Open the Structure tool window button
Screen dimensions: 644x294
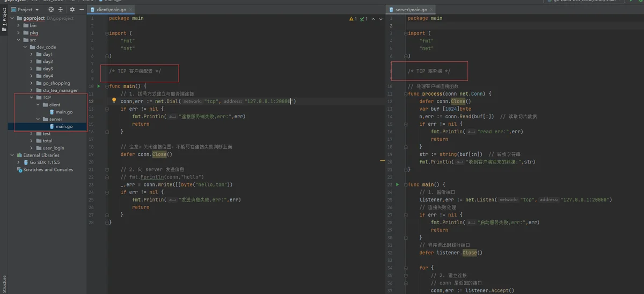(x=4, y=282)
